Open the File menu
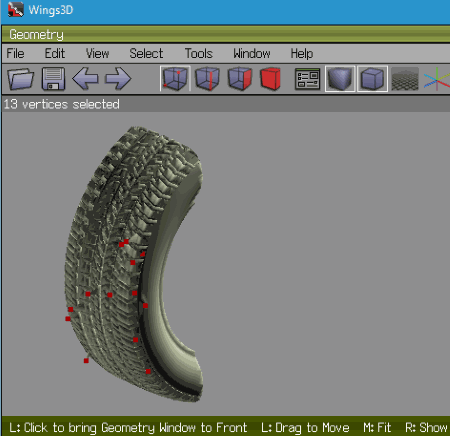 pyautogui.click(x=15, y=54)
